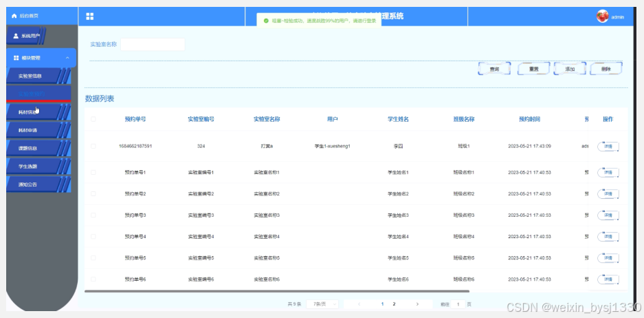Check the 预约单号4 row checkbox
The height and width of the screenshot is (318, 644).
point(93,237)
